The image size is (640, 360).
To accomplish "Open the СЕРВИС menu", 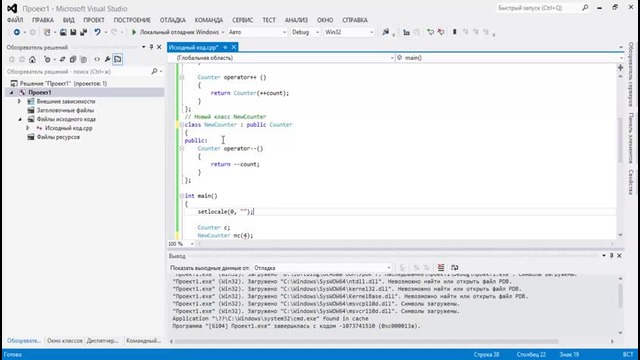I will (x=242, y=20).
